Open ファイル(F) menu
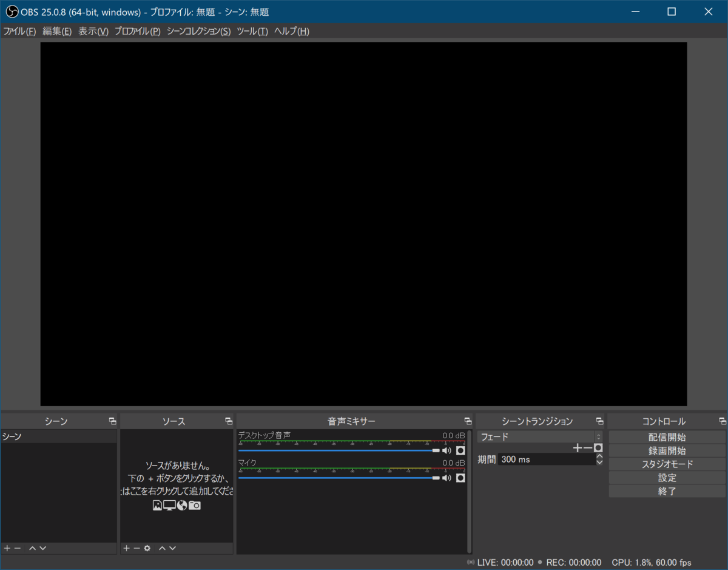 tap(19, 32)
